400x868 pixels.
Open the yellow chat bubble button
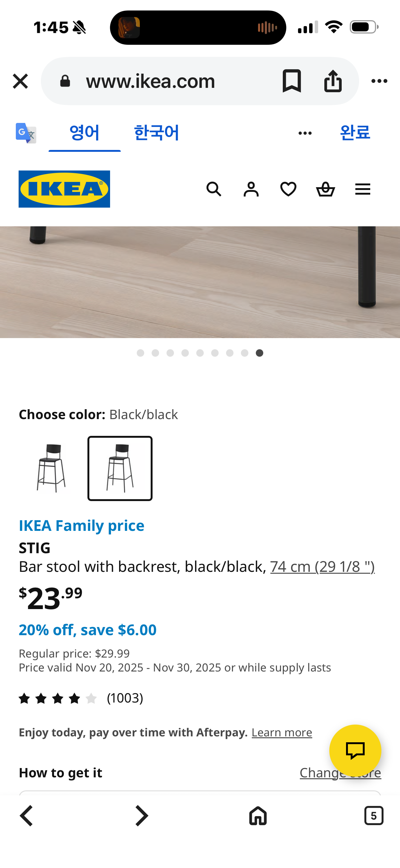pyautogui.click(x=355, y=750)
